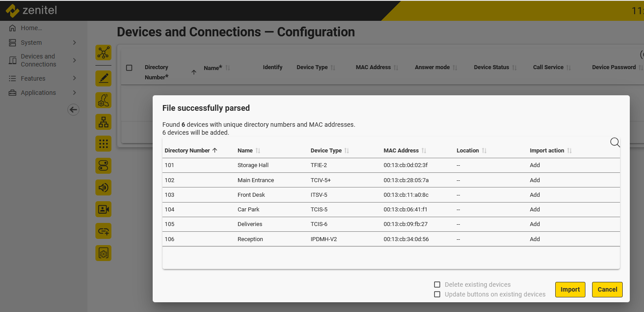Click the video camera icon
The image size is (644, 312).
click(x=103, y=209)
